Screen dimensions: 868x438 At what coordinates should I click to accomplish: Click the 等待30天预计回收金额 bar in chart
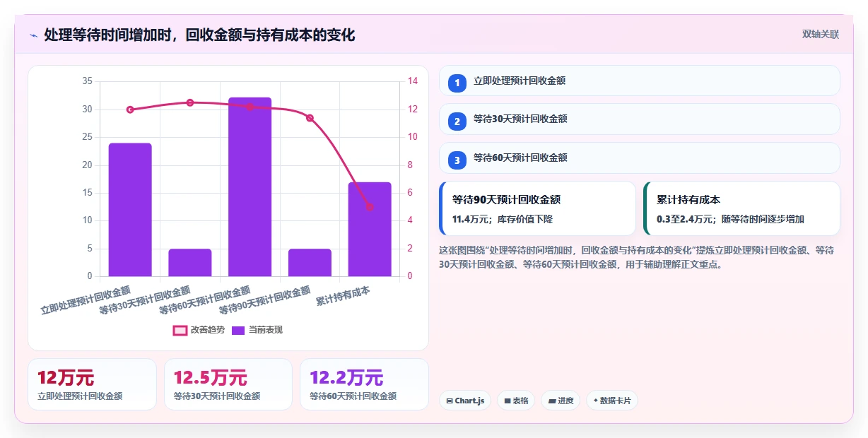[x=190, y=263]
